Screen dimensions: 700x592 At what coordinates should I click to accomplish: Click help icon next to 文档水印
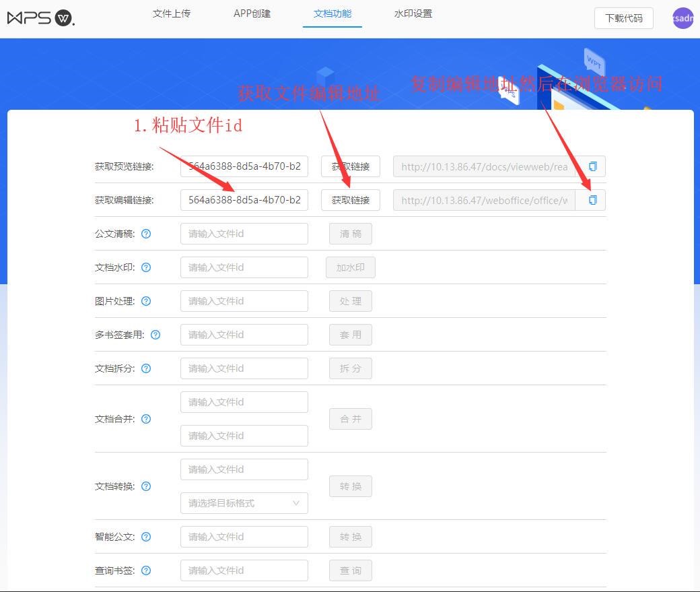tap(146, 267)
